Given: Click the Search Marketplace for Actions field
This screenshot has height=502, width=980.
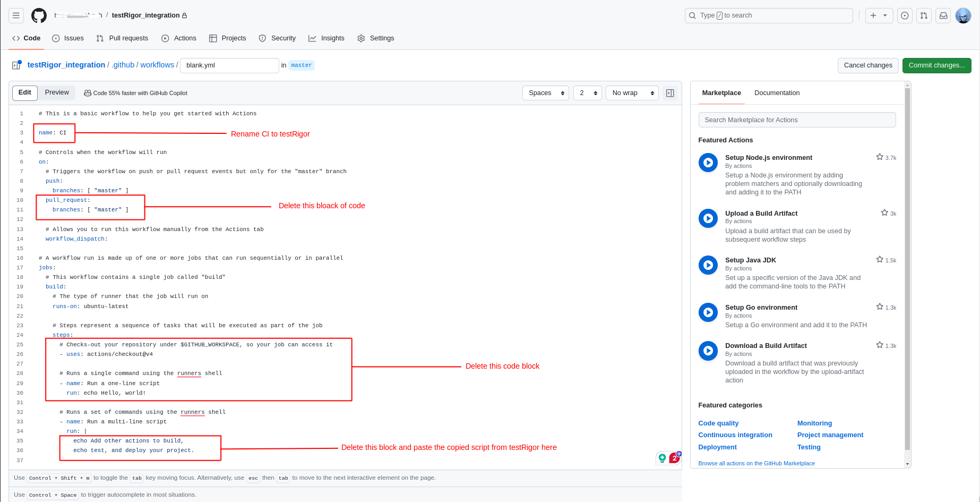Looking at the screenshot, I should coord(797,120).
